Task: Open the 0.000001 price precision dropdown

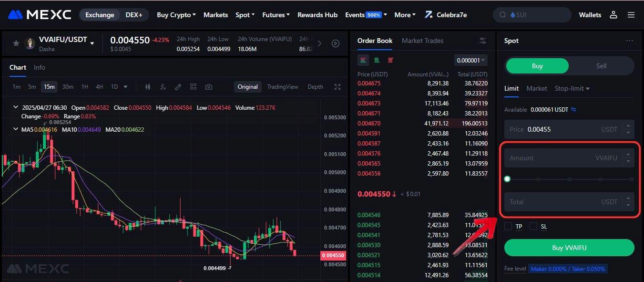Action: (x=470, y=60)
